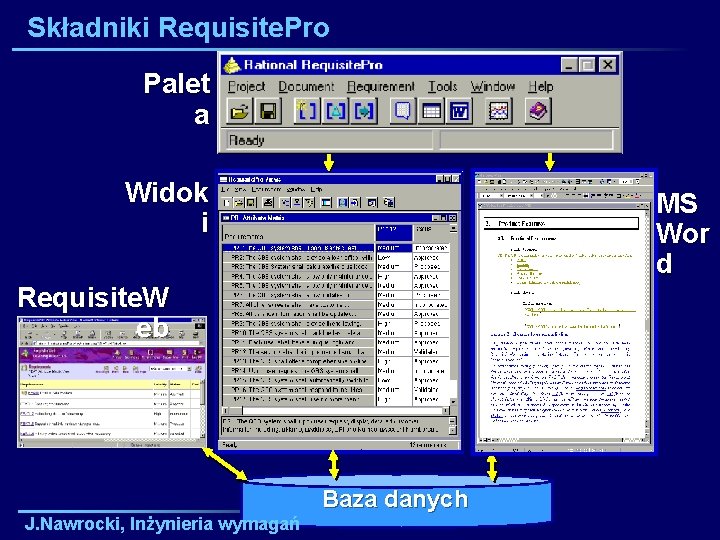Open the Project menu
This screenshot has height=540, width=720.
click(x=247, y=86)
